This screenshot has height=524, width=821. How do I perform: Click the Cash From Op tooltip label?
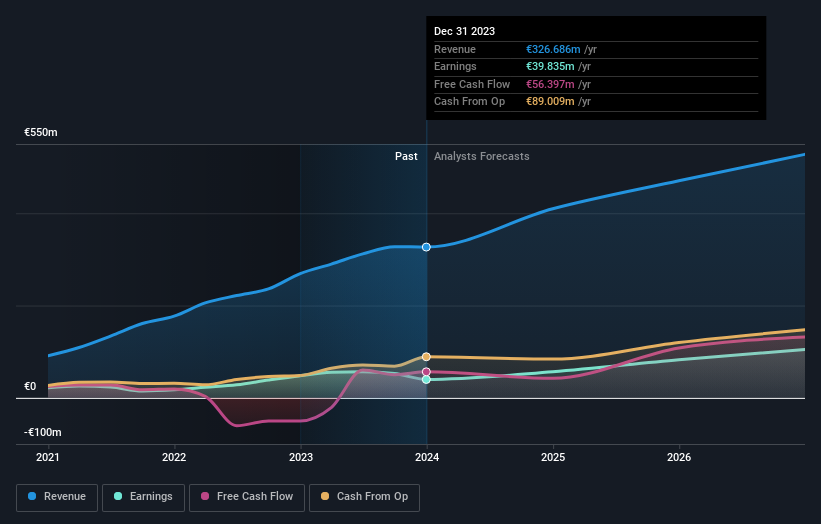click(x=469, y=102)
